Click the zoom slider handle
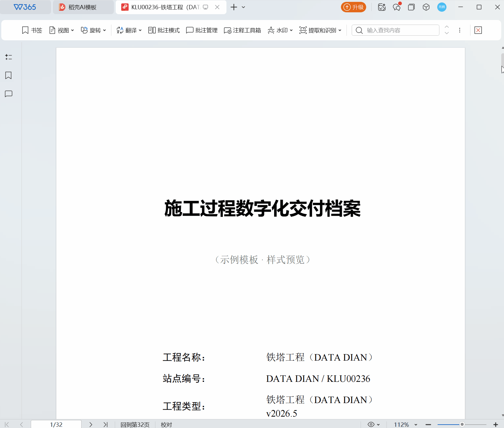504x428 pixels. point(462,424)
